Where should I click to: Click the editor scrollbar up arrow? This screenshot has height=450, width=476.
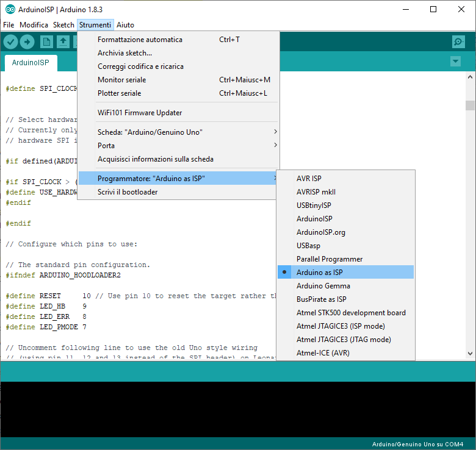pyautogui.click(x=470, y=77)
